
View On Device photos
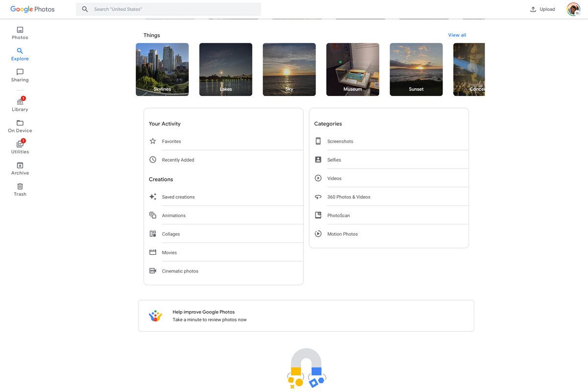point(20,126)
